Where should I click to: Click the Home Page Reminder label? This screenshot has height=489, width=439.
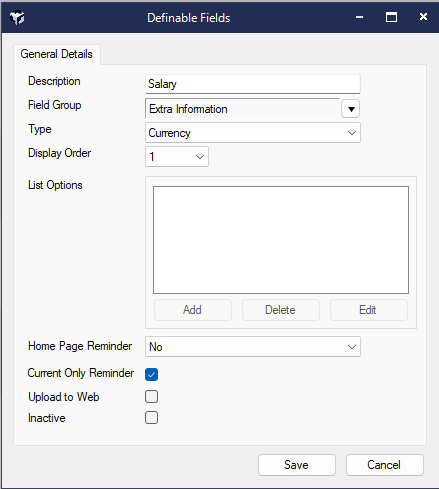tap(80, 346)
